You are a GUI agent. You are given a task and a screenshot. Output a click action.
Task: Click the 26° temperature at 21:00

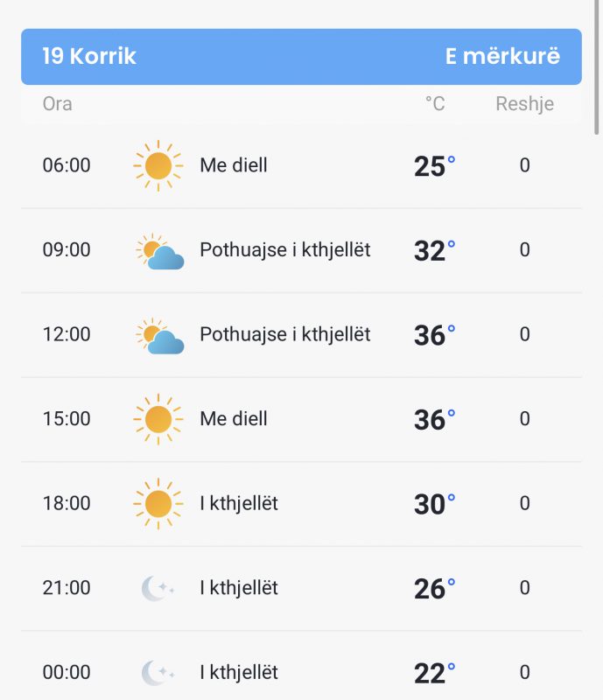[x=435, y=588]
